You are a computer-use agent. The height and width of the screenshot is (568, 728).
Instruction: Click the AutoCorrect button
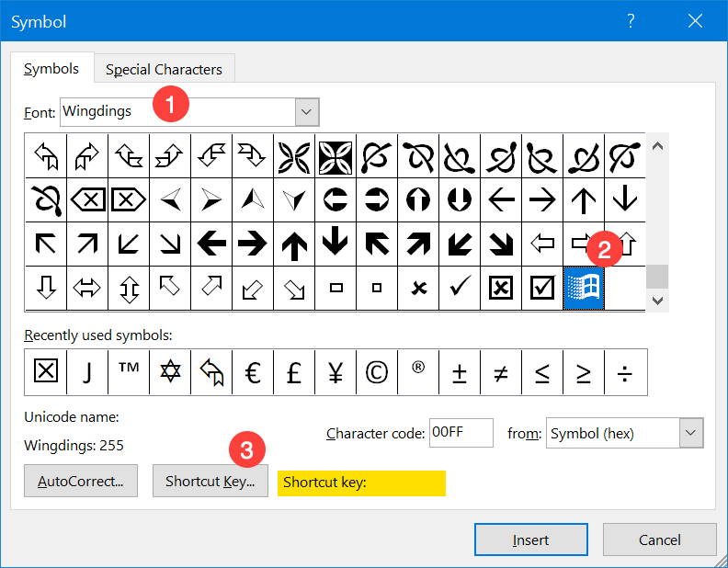(81, 481)
